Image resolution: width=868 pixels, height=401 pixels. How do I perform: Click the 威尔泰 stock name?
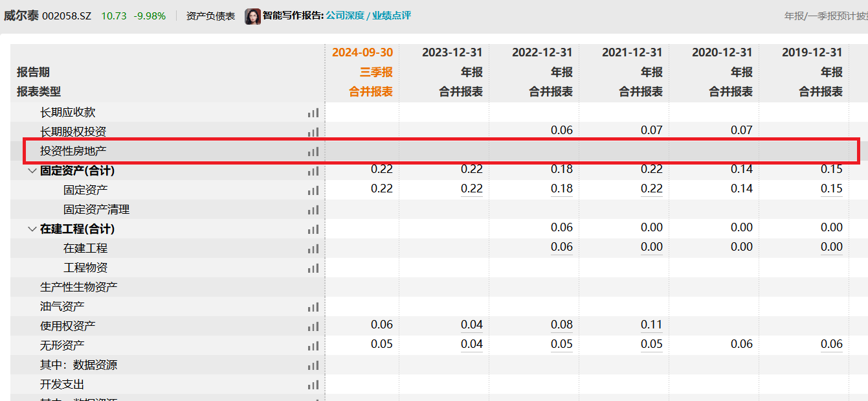[x=21, y=16]
